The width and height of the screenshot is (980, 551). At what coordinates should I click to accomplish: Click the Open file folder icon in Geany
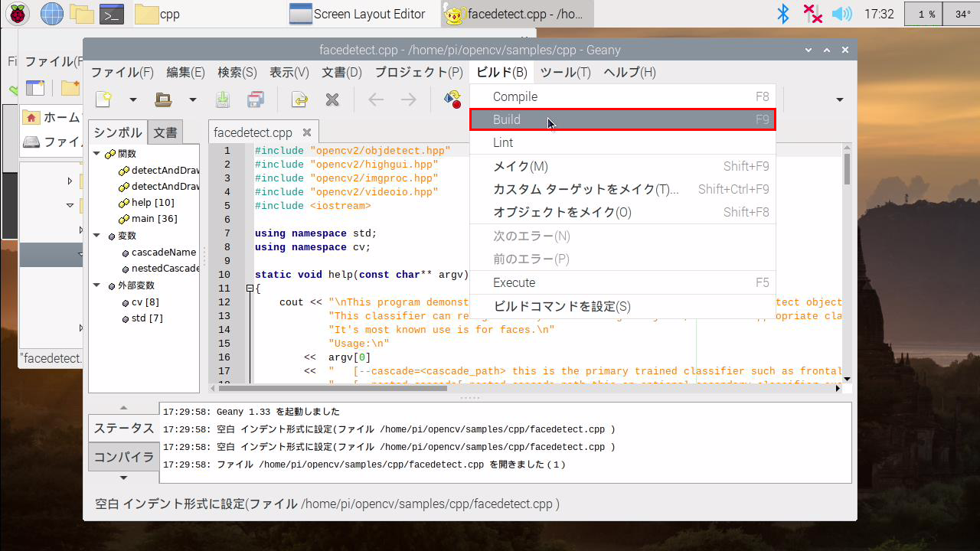tap(163, 99)
